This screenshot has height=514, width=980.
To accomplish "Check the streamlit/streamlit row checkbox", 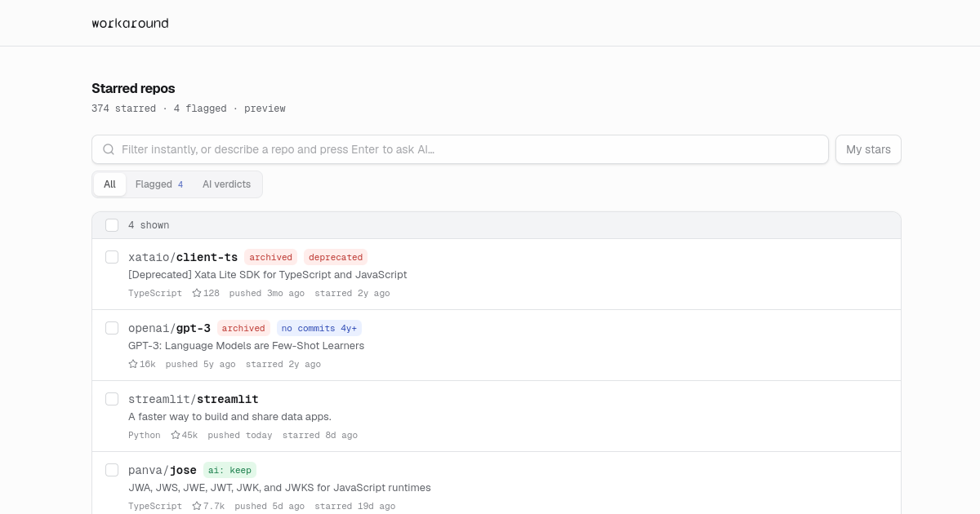I will 112,399.
